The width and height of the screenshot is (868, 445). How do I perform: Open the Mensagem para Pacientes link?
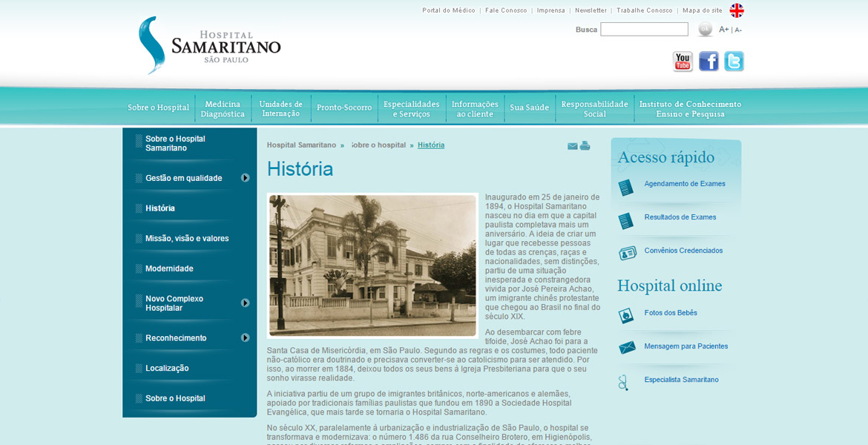point(686,346)
